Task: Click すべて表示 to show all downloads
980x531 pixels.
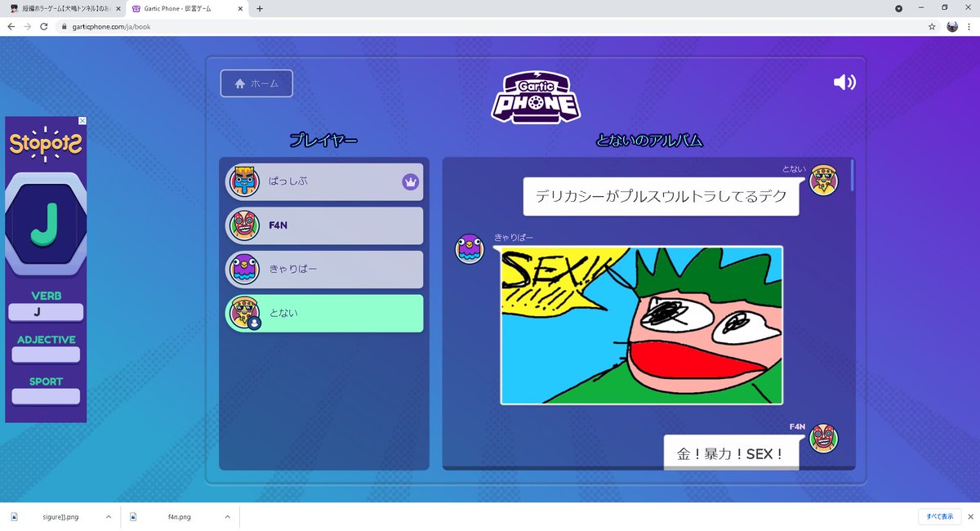Action: click(938, 516)
